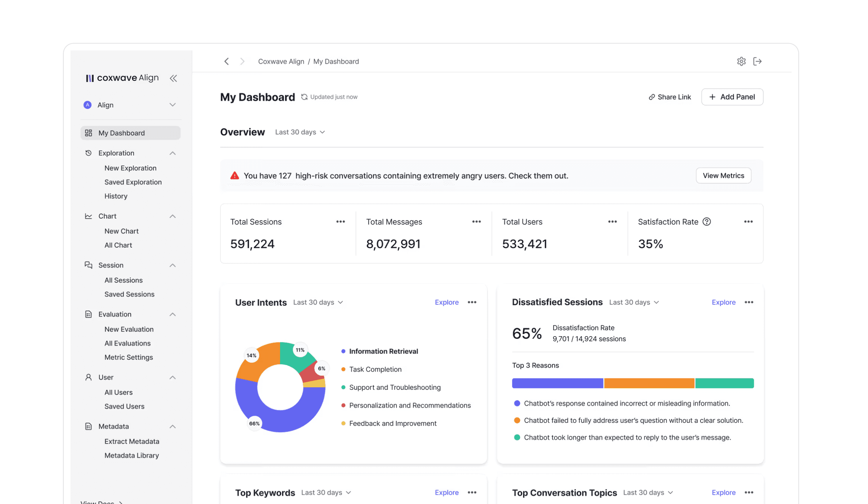Open Dissatisfied Sessions more options menu

(749, 302)
